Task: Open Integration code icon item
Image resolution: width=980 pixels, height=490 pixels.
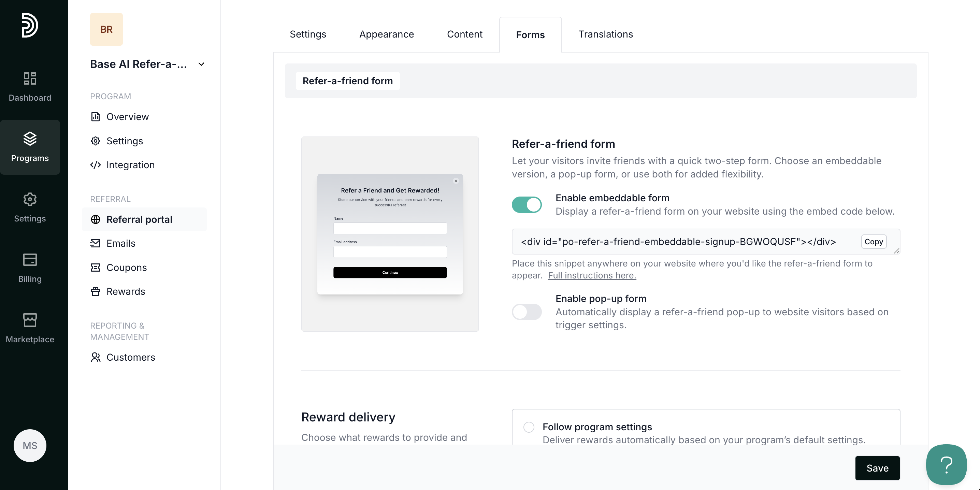Action: (x=122, y=165)
